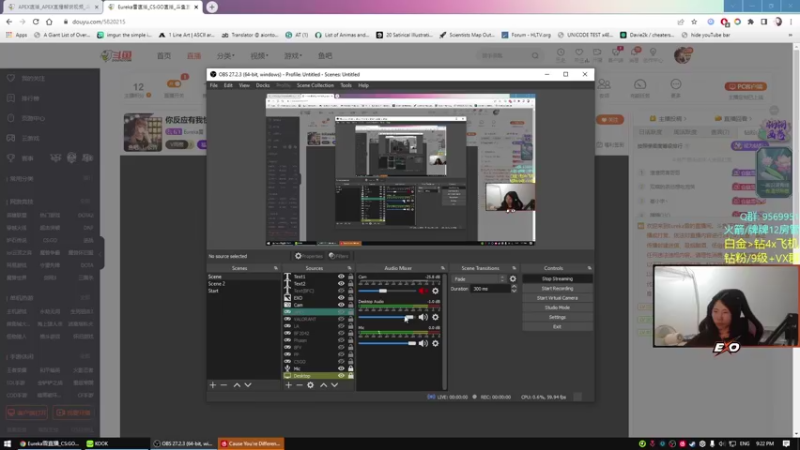Viewport: 800px width, 450px height.
Task: Move scene up in Scenes list
Action: click(237, 385)
